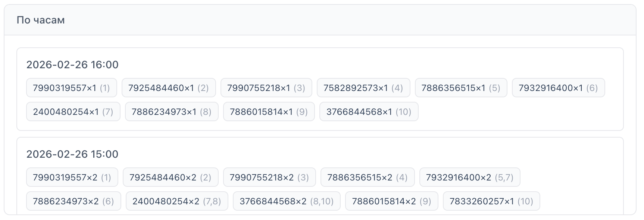Screen dimensions: 644x220
Task: Click the 7990319557×1 chip under 16:00
Action: click(71, 88)
